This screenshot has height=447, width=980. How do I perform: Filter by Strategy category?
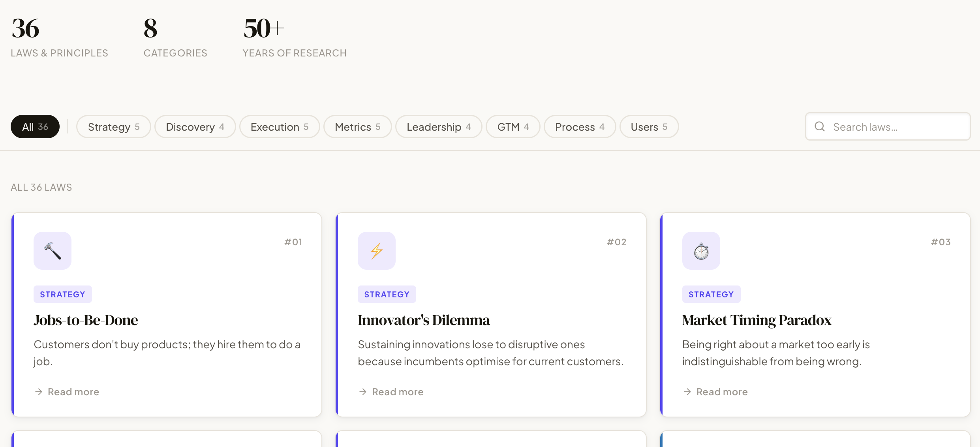click(x=113, y=127)
